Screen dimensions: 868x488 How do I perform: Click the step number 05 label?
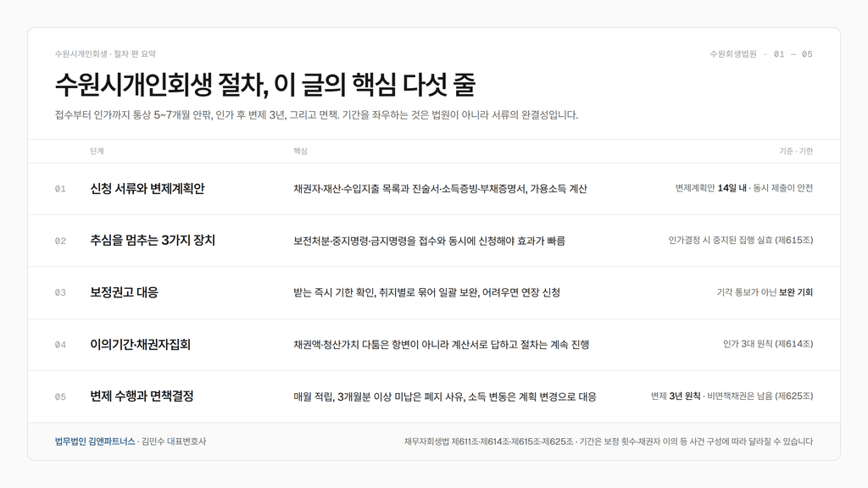click(60, 396)
